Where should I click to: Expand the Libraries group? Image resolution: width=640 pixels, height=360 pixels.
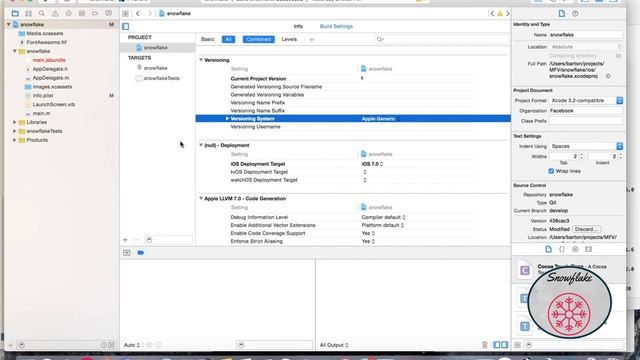point(15,122)
